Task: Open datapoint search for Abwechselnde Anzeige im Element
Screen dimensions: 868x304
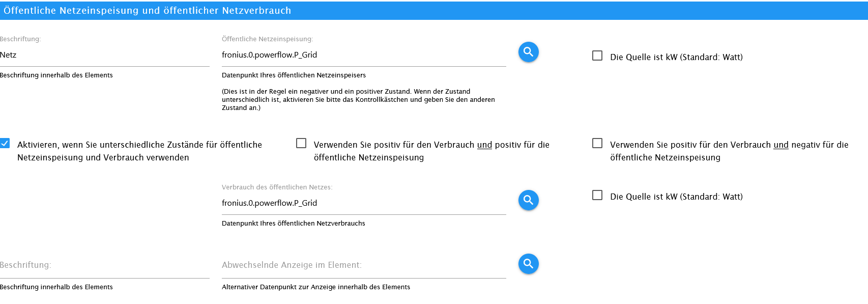Action: pyautogui.click(x=528, y=264)
